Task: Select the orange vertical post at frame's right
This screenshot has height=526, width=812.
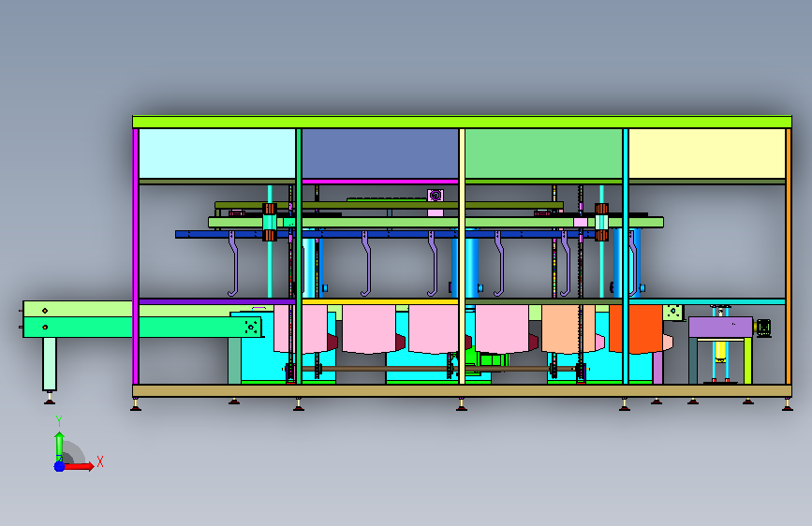Action: [789, 256]
